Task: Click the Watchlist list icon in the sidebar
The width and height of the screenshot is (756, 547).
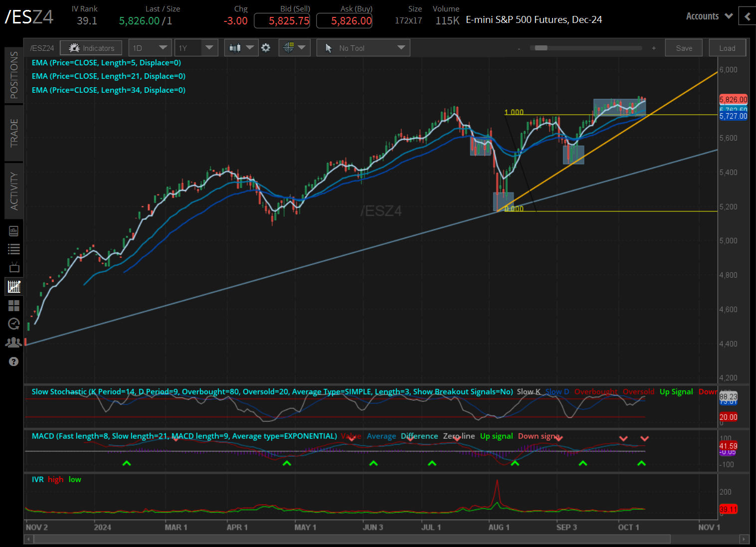Action: (x=14, y=248)
